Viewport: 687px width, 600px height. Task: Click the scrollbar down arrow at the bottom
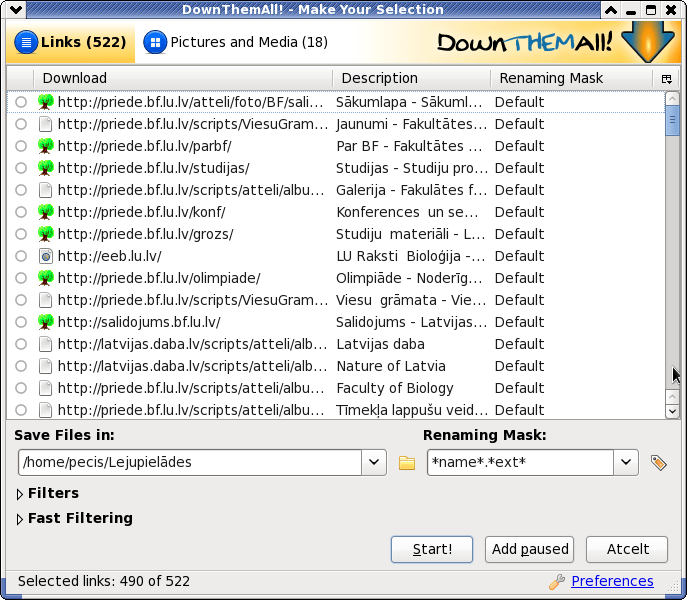click(x=672, y=411)
